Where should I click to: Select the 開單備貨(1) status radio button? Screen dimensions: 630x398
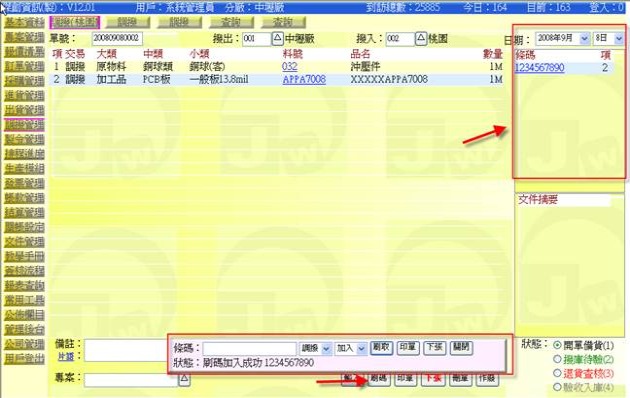pyautogui.click(x=557, y=345)
